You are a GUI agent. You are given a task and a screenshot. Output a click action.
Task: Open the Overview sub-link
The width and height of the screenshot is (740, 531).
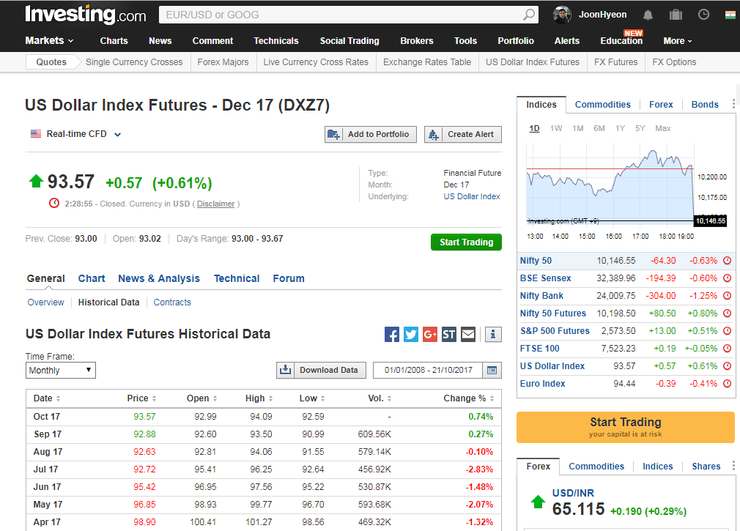click(45, 303)
